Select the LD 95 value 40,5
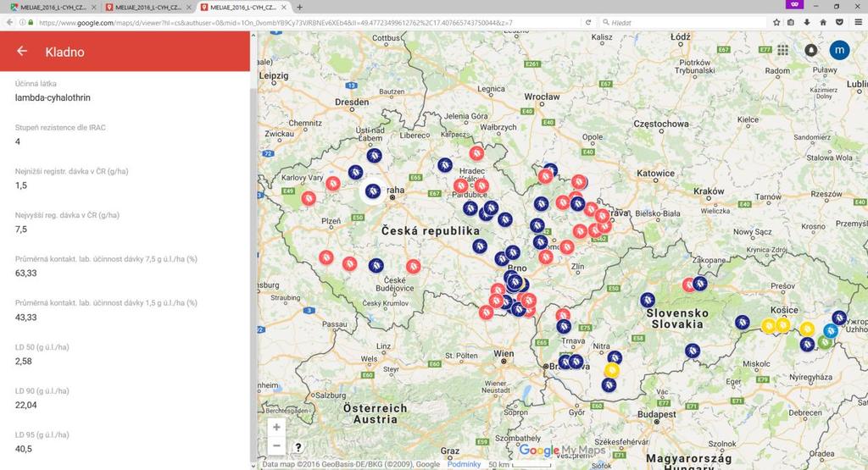This screenshot has height=470, width=868. pyautogui.click(x=23, y=449)
